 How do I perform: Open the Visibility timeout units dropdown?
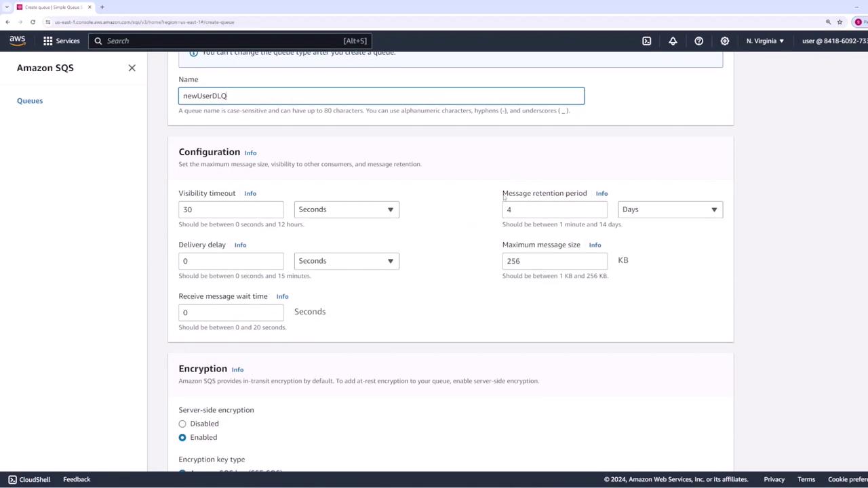[347, 209]
